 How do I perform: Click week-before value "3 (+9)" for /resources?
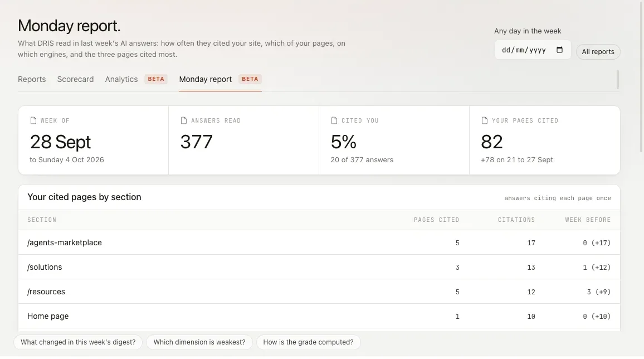(x=599, y=292)
